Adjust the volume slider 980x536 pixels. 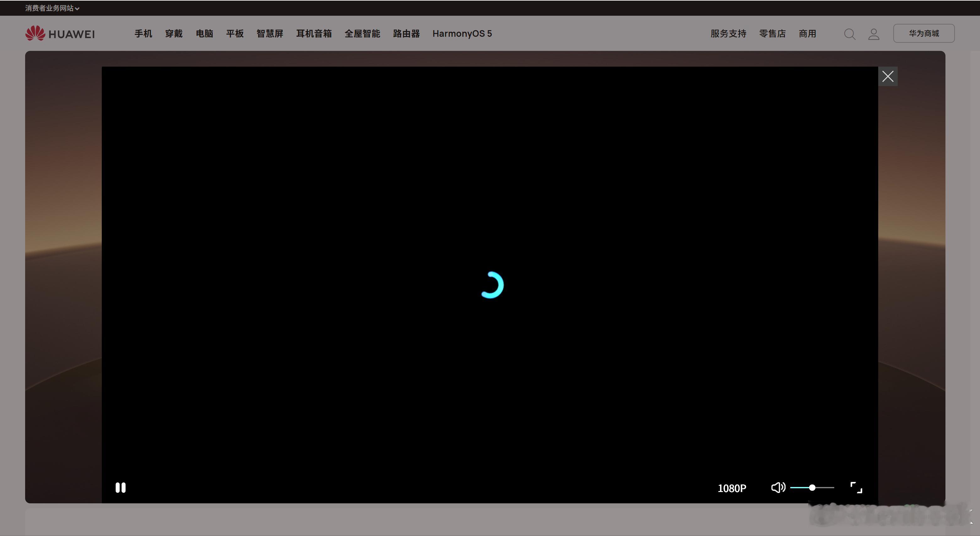pos(812,487)
